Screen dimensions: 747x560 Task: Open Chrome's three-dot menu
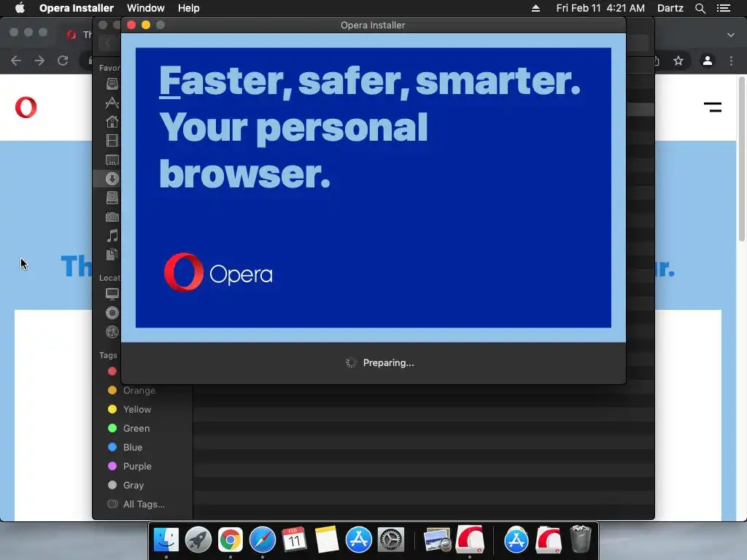click(x=731, y=61)
